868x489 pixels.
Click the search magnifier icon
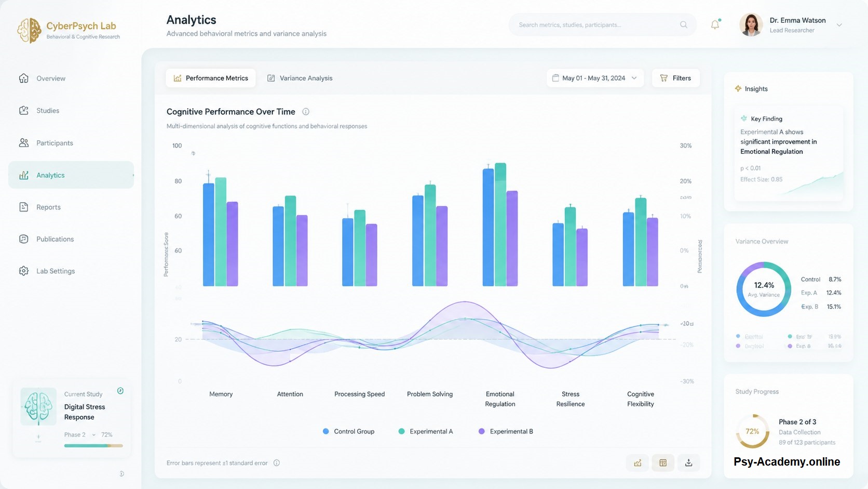coord(684,24)
